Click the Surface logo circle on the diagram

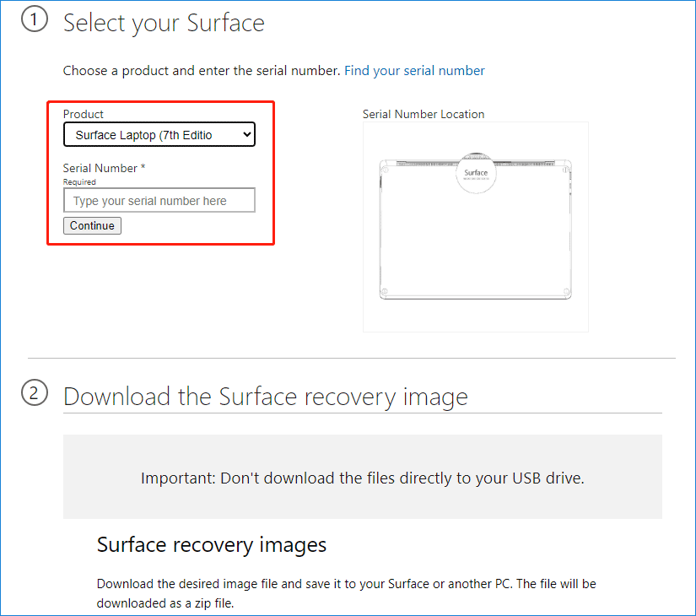coord(476,172)
